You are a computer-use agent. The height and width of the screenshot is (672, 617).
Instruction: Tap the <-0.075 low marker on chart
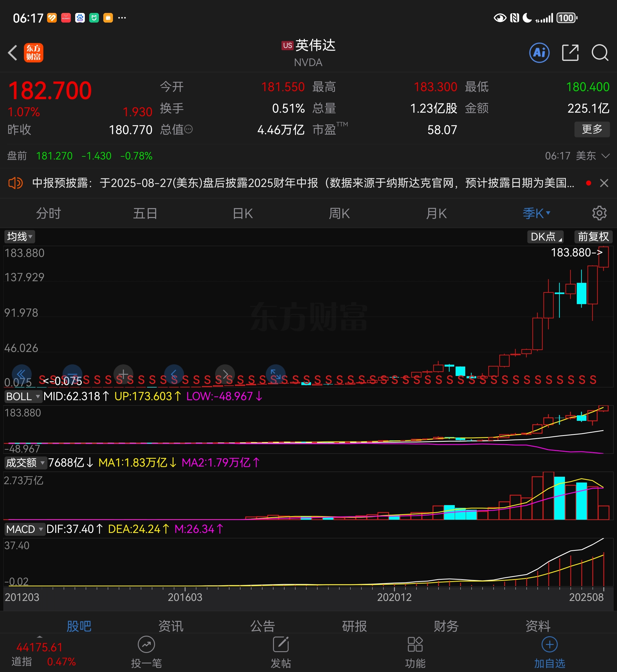pyautogui.click(x=63, y=381)
